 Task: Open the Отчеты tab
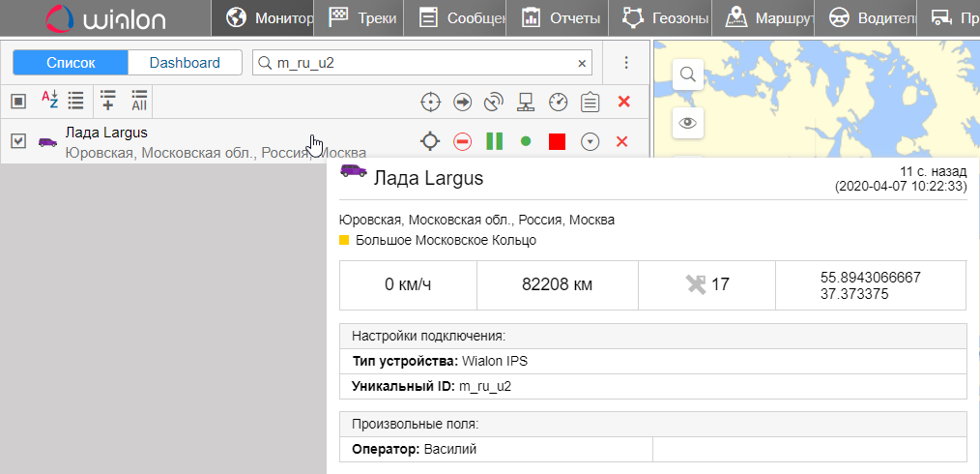click(561, 17)
